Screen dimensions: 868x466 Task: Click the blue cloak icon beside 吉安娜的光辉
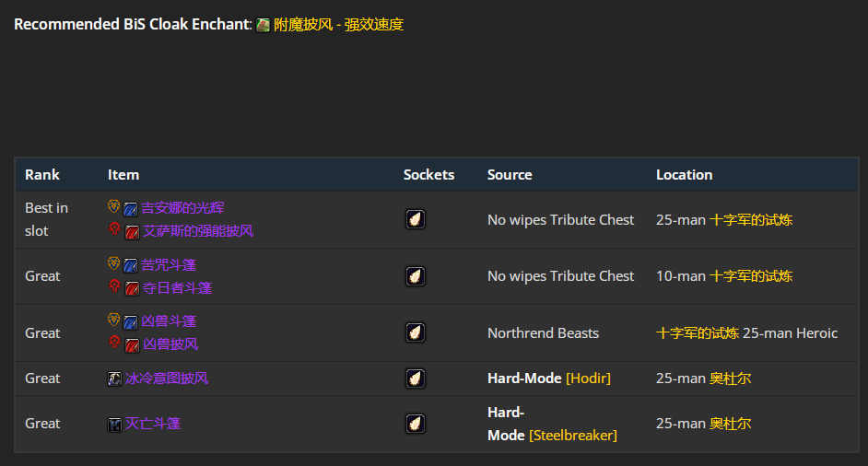131,209
